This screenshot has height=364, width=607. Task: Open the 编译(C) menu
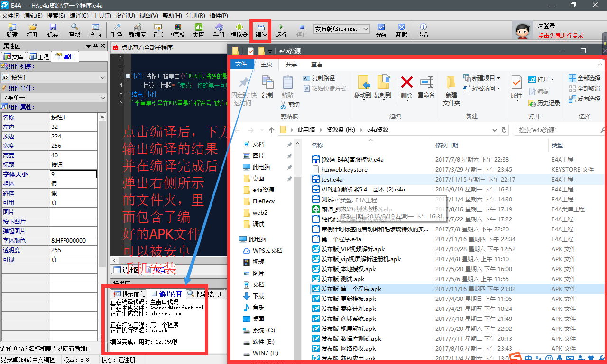click(79, 16)
